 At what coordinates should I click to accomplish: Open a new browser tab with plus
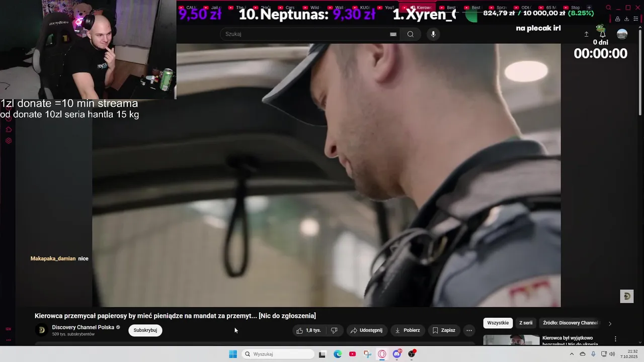click(589, 8)
